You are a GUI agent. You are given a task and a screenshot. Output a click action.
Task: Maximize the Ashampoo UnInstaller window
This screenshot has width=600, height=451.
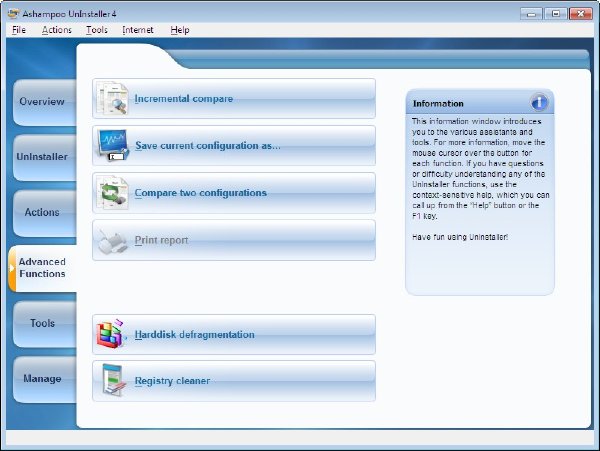pos(556,14)
